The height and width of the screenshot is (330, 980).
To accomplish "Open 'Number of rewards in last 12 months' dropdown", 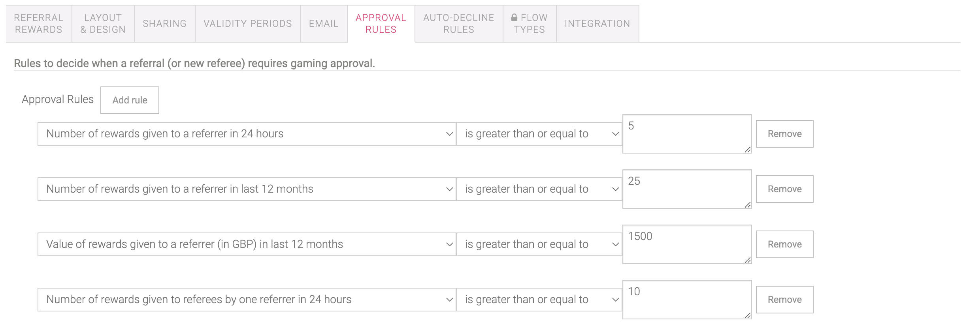I will tap(247, 189).
